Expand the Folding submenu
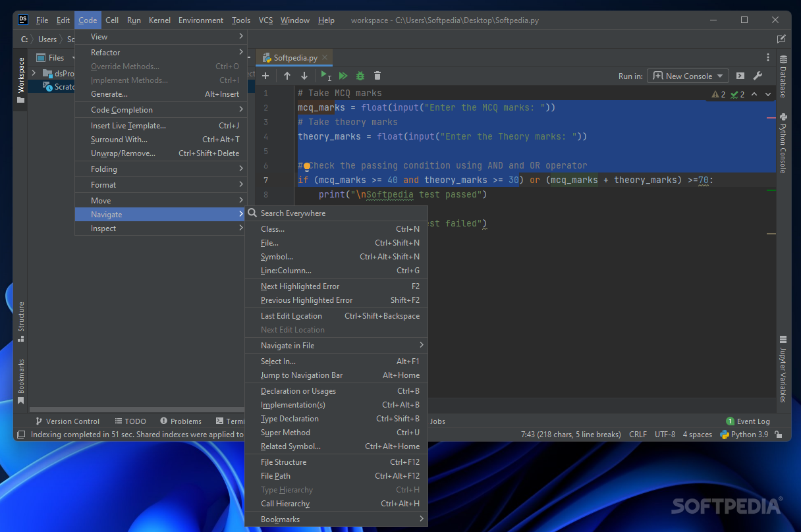The width and height of the screenshot is (801, 532). [161, 169]
